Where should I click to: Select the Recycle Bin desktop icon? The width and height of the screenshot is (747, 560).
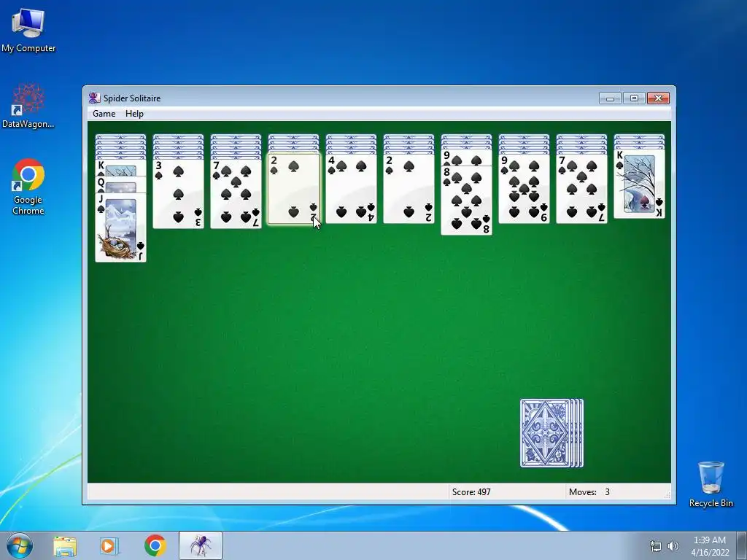[x=711, y=484]
